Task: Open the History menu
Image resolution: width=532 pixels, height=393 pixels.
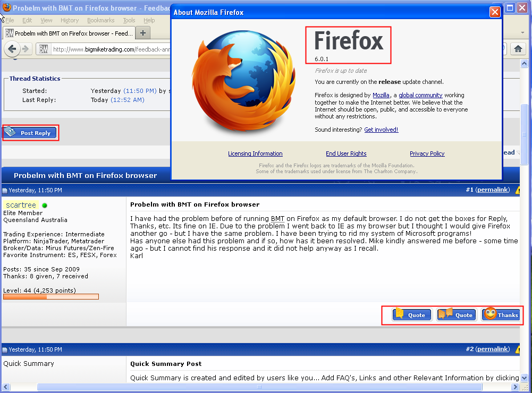Action: click(x=70, y=20)
